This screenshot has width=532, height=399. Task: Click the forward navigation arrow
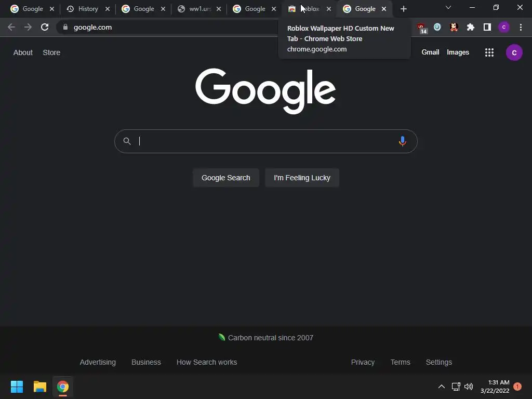[x=28, y=27]
